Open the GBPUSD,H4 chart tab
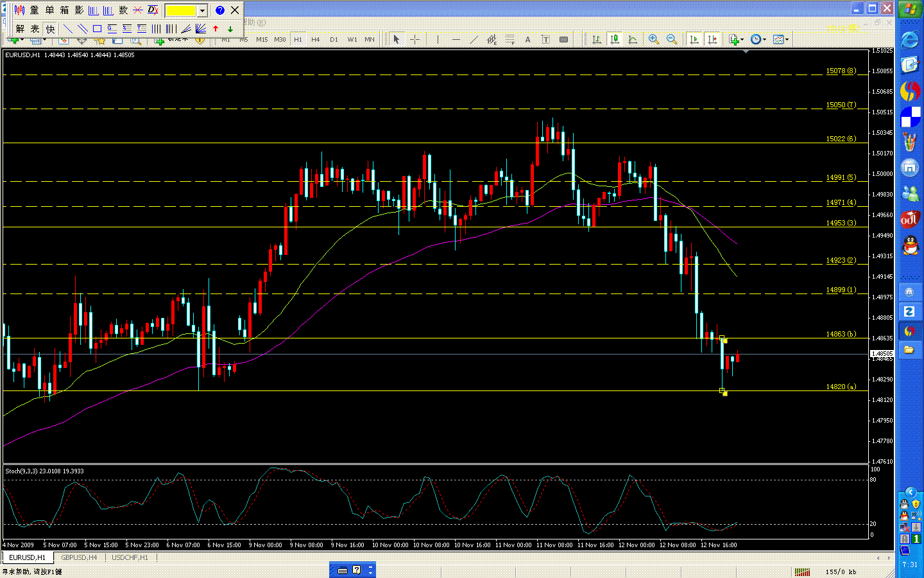Screen dimensions: 924x578 [79, 557]
